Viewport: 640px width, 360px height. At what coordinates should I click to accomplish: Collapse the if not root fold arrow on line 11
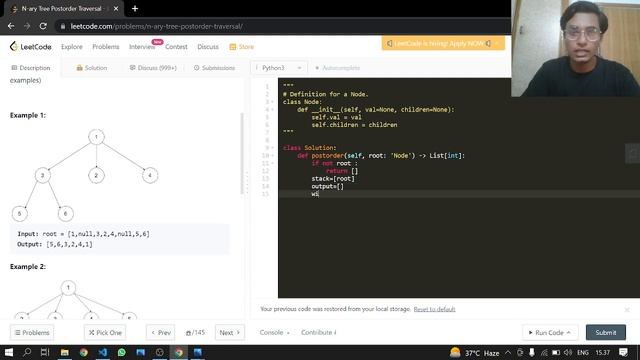coord(272,163)
